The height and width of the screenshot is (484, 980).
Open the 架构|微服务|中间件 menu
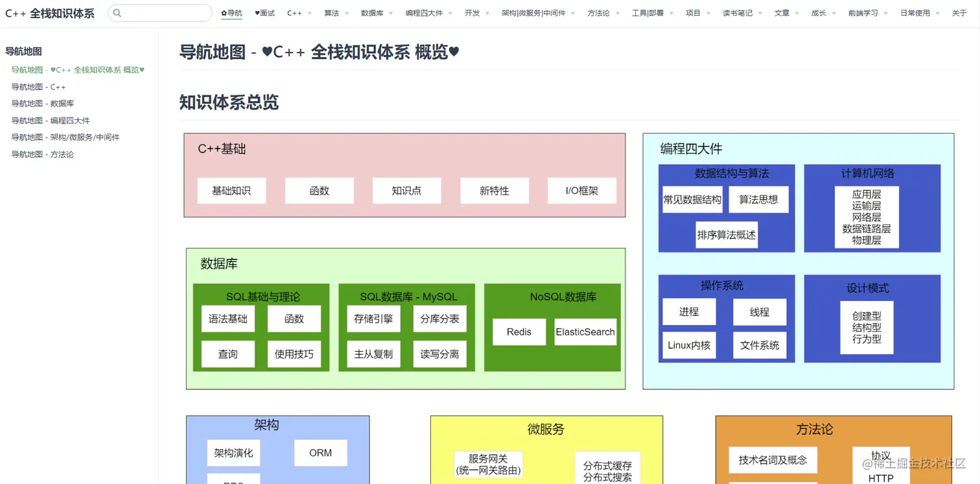pyautogui.click(x=534, y=12)
